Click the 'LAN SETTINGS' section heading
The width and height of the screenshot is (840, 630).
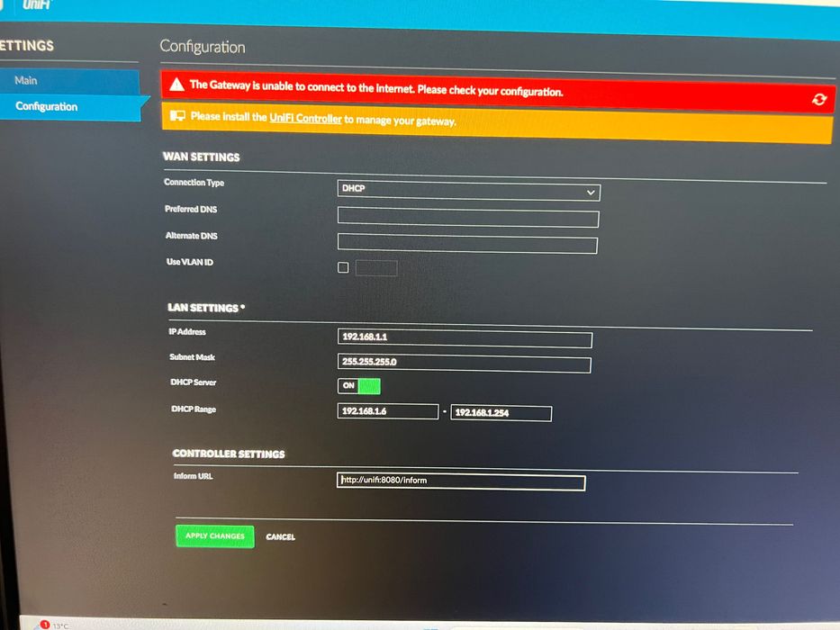coord(205,308)
